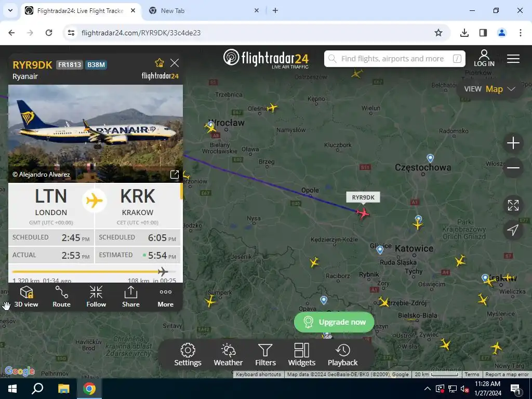This screenshot has width=532, height=399.
Task: Click the KRK Krakow destination airport
Action: point(137,205)
